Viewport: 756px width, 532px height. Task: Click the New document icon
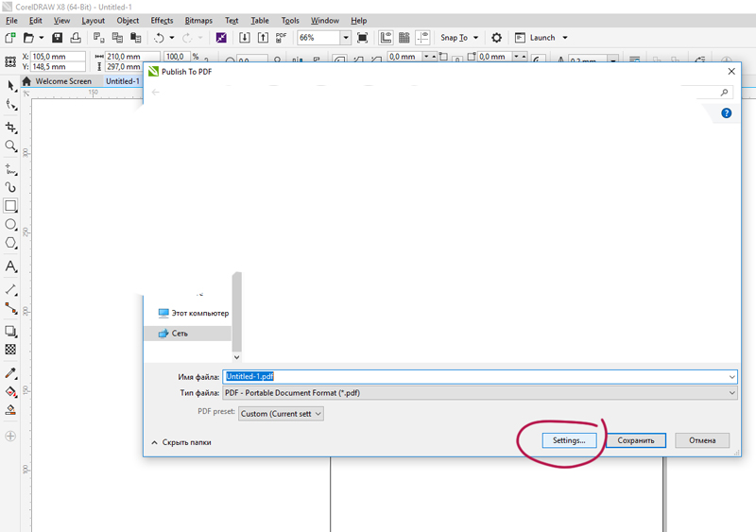[10, 38]
